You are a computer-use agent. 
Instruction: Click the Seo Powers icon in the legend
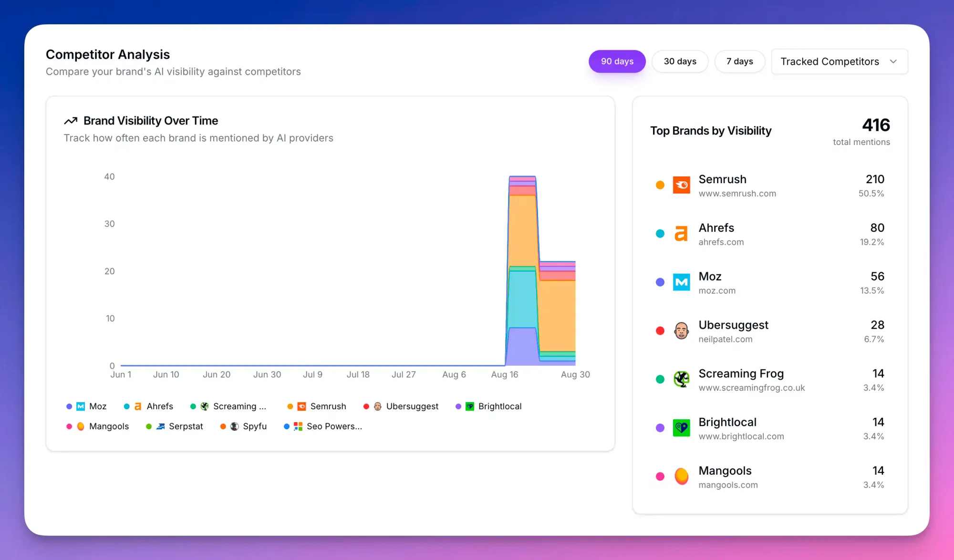[297, 426]
